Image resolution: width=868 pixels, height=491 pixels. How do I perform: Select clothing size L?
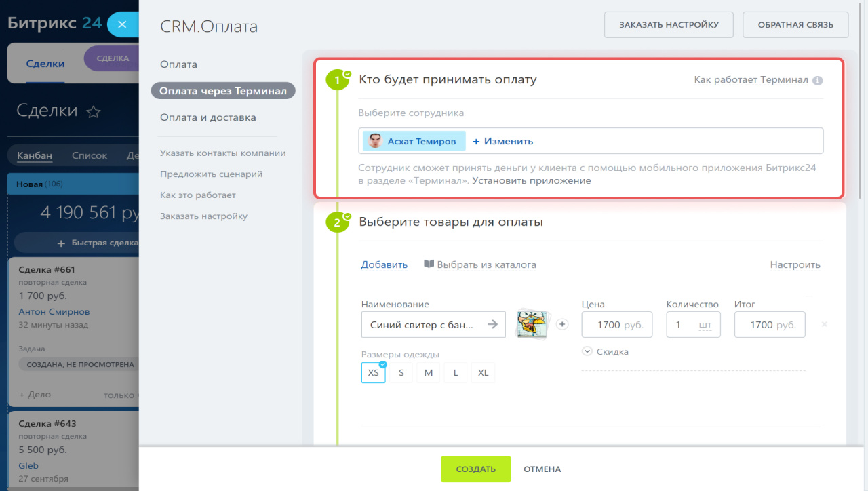456,372
